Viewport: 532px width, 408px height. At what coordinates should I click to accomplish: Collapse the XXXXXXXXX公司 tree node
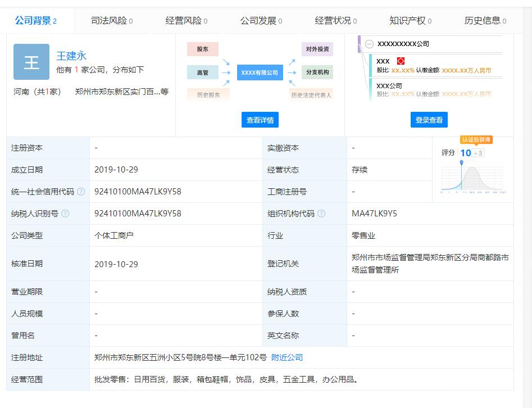tap(369, 44)
